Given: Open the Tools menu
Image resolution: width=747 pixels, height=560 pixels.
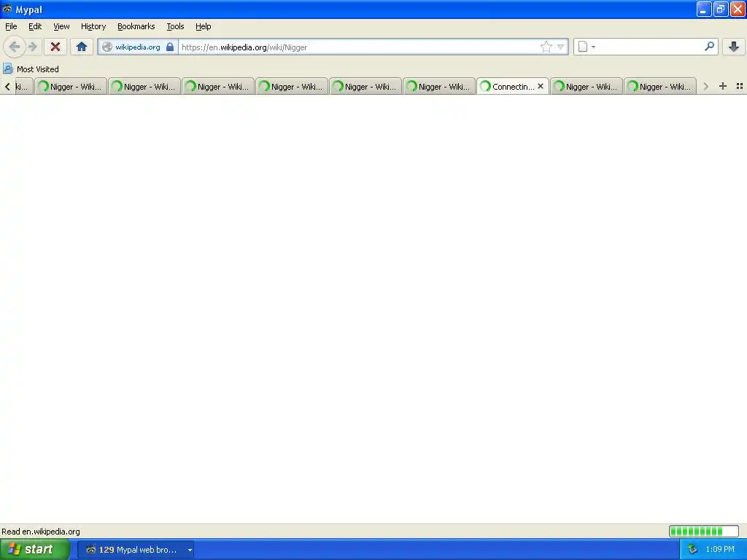Looking at the screenshot, I should 175,26.
